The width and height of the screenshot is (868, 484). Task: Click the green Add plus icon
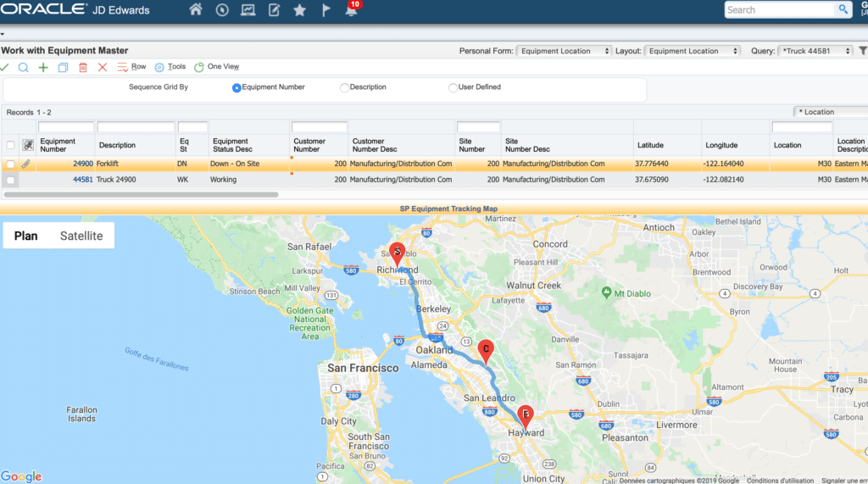[x=43, y=68]
